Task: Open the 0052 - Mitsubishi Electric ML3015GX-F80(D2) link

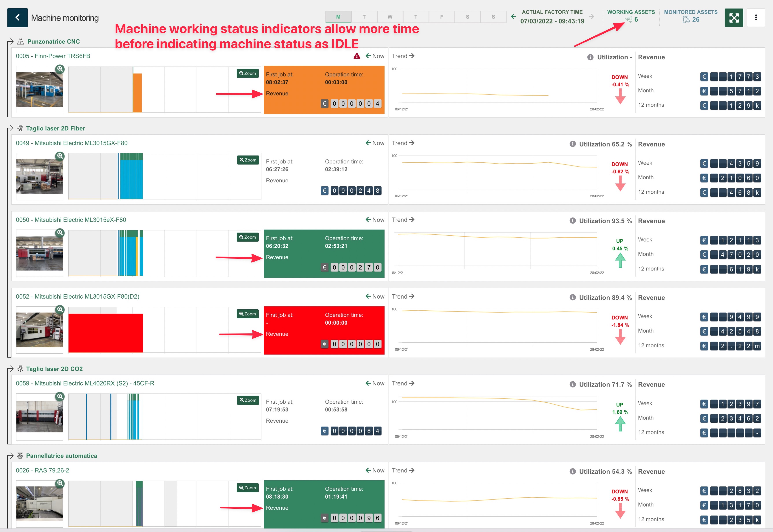Action: (x=77, y=296)
